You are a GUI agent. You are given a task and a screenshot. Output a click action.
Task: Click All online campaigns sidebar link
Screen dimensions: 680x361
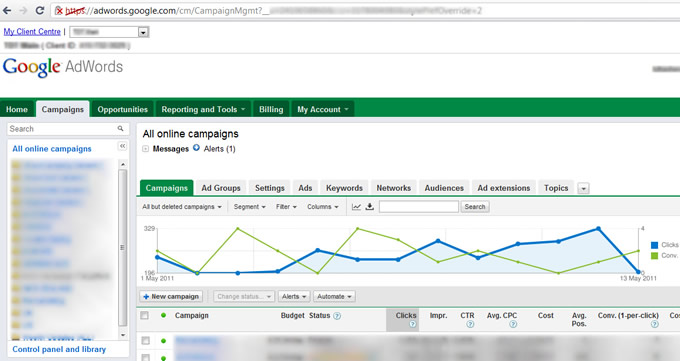(52, 149)
